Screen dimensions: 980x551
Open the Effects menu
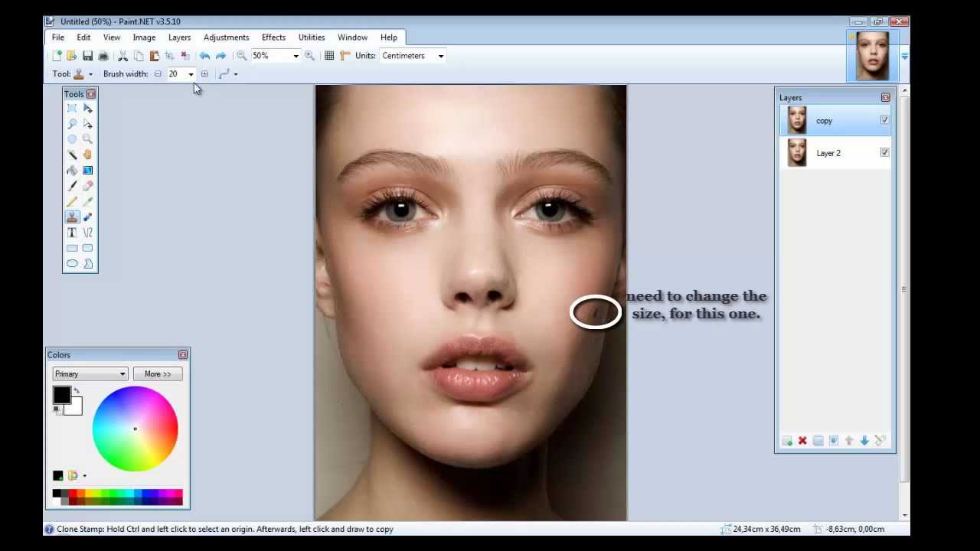(x=273, y=37)
